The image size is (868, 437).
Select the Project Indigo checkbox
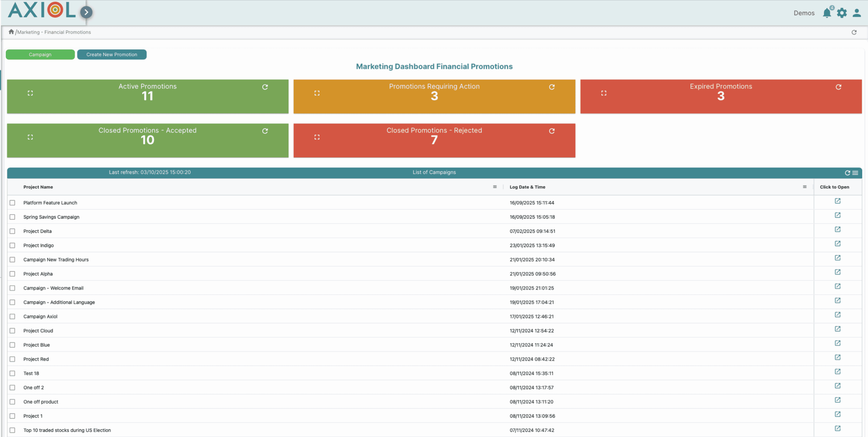(x=12, y=245)
